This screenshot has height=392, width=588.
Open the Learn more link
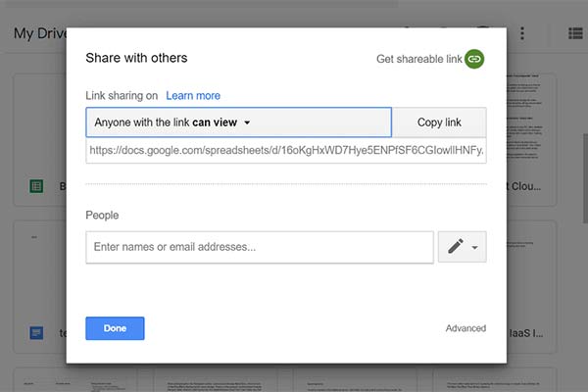click(193, 96)
